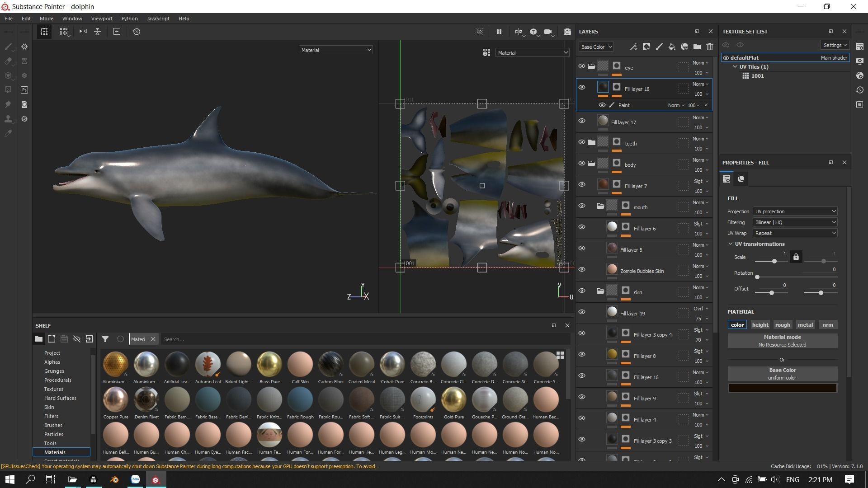Select the Material Picker tool
The width and height of the screenshot is (868, 488).
tap(8, 133)
